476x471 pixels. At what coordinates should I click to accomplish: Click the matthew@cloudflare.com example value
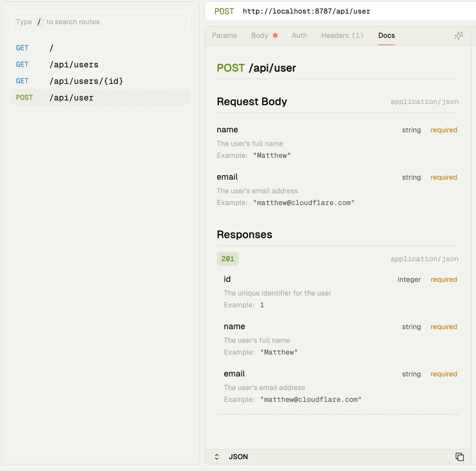coord(304,203)
